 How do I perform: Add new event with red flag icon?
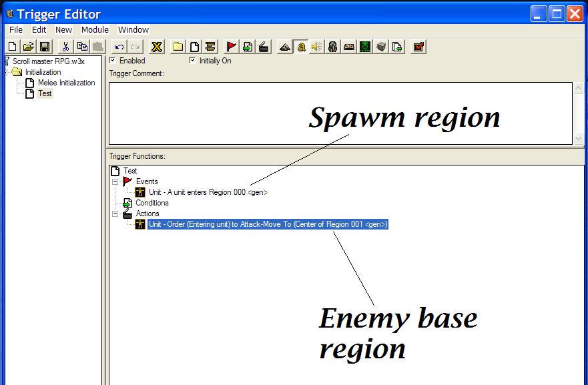232,47
